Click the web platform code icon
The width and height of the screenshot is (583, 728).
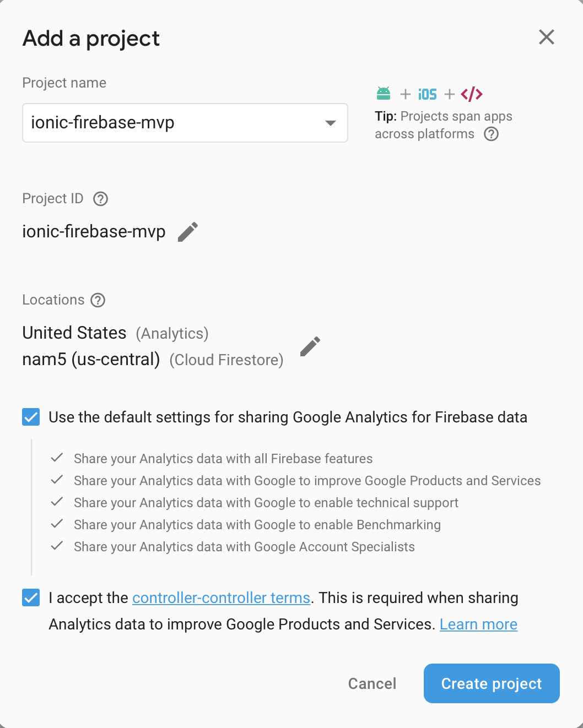click(x=472, y=94)
